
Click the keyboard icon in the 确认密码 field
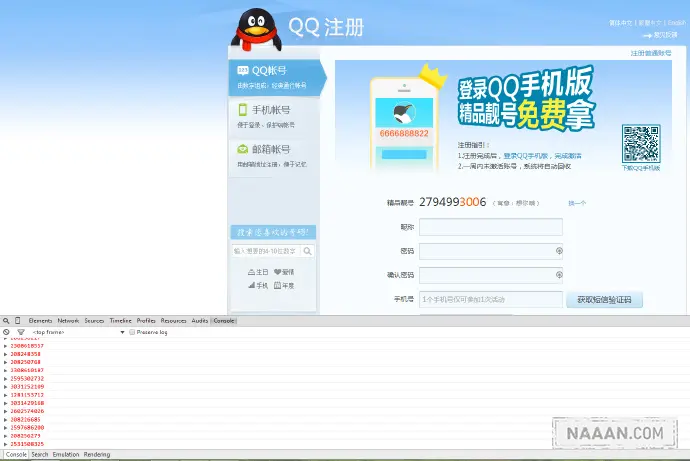pos(559,274)
